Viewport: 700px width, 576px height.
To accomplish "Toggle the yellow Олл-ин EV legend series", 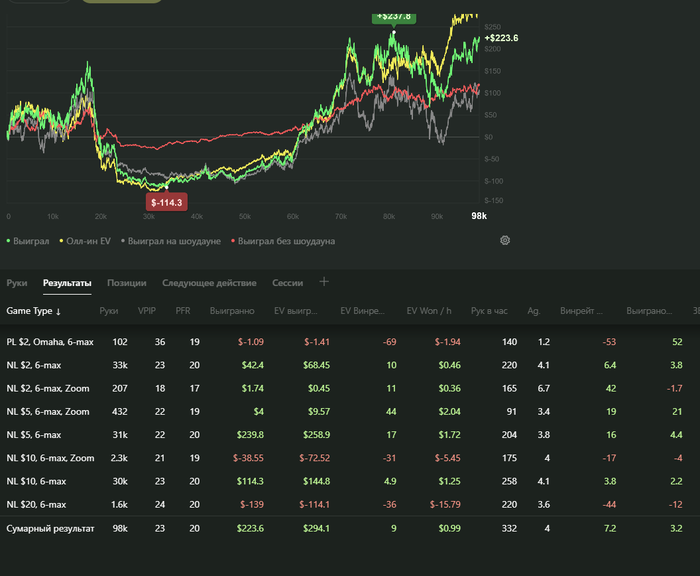I will pyautogui.click(x=85, y=241).
